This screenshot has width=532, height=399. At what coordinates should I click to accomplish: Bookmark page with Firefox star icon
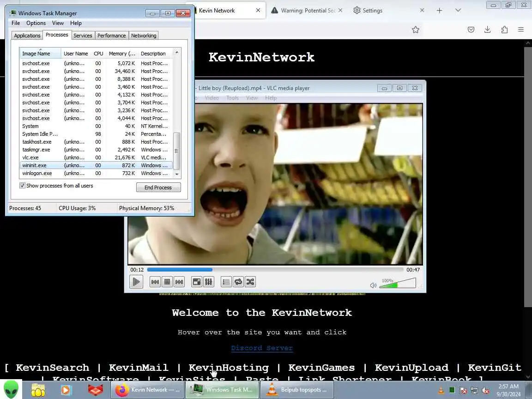(415, 30)
